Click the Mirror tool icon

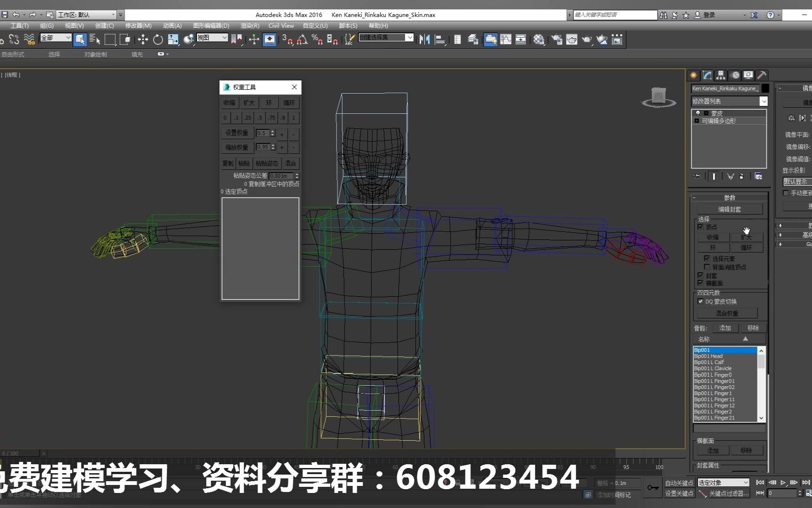pyautogui.click(x=425, y=40)
